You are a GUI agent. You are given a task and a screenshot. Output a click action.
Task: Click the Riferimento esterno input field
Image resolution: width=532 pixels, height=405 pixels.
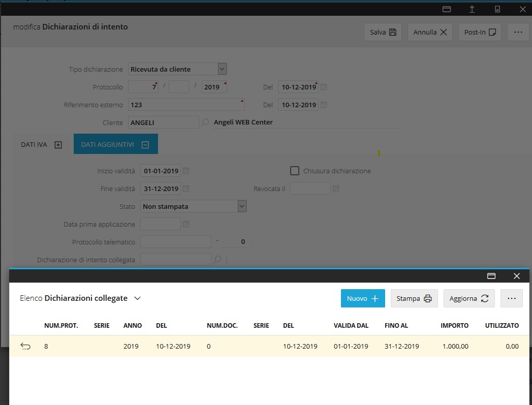pos(185,105)
